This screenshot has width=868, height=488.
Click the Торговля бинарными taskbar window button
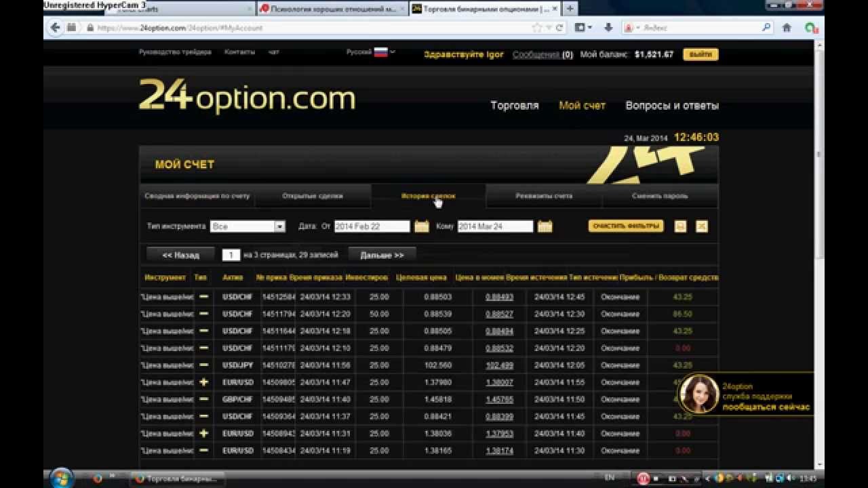tap(177, 479)
